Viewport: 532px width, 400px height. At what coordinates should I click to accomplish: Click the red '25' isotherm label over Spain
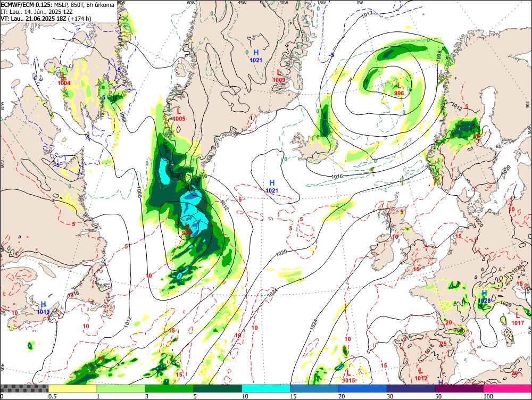tap(443, 344)
